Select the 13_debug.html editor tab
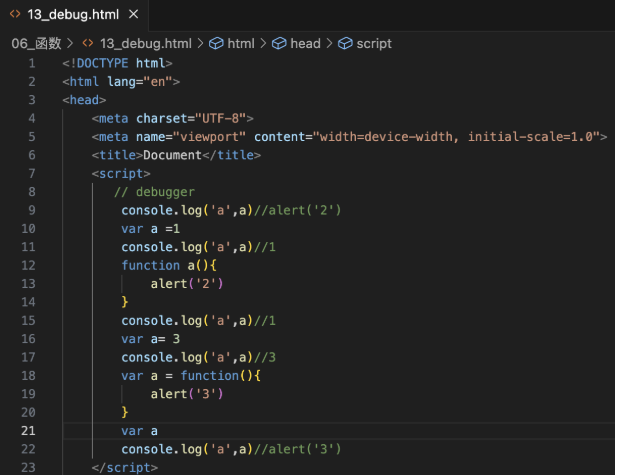The image size is (623, 475). pos(74,15)
